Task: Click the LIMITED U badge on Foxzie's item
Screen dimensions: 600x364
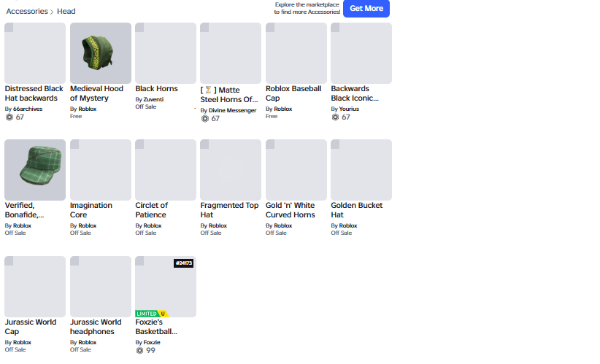Action: point(152,314)
